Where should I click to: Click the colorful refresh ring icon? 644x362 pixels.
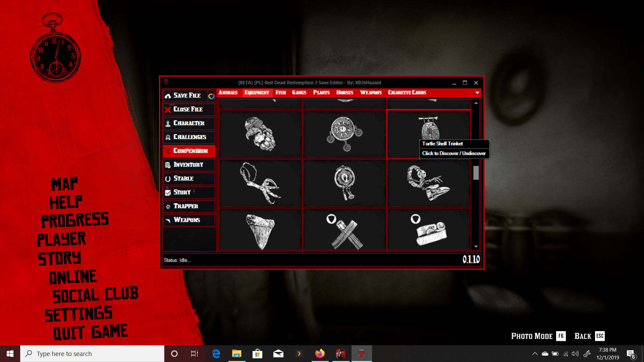tap(211, 96)
